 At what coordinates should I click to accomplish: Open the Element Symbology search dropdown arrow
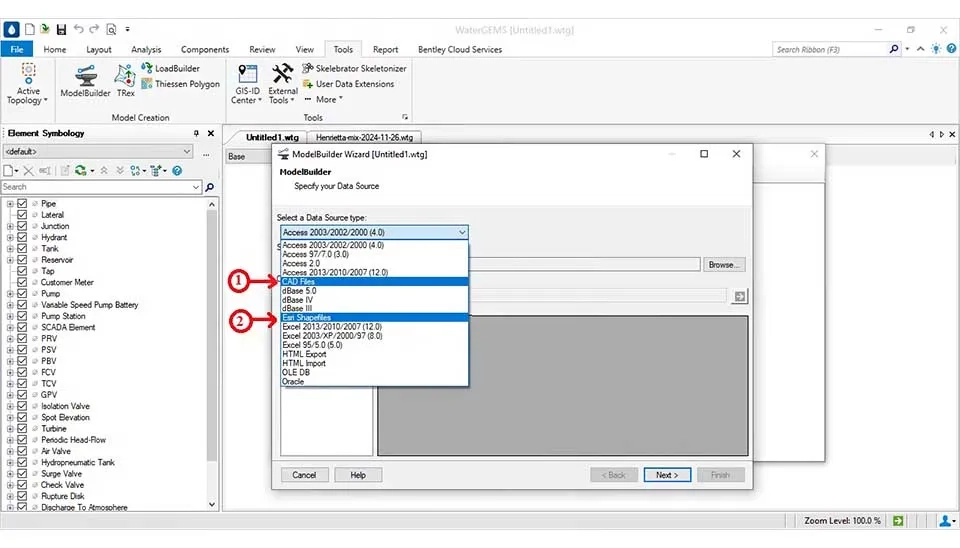196,187
